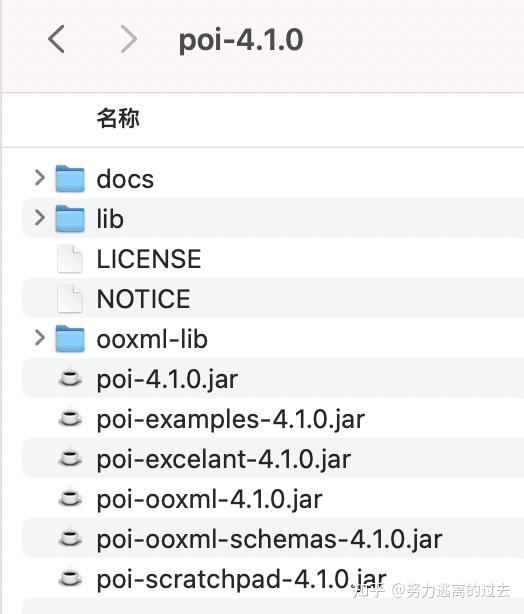524x614 pixels.
Task: Expand the lib folder disclosure arrow
Action: [x=40, y=217]
